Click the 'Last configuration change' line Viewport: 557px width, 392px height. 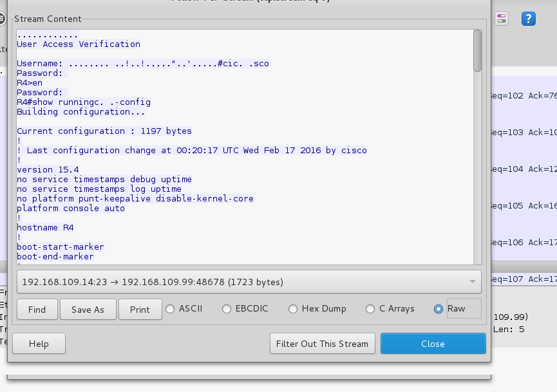192,151
